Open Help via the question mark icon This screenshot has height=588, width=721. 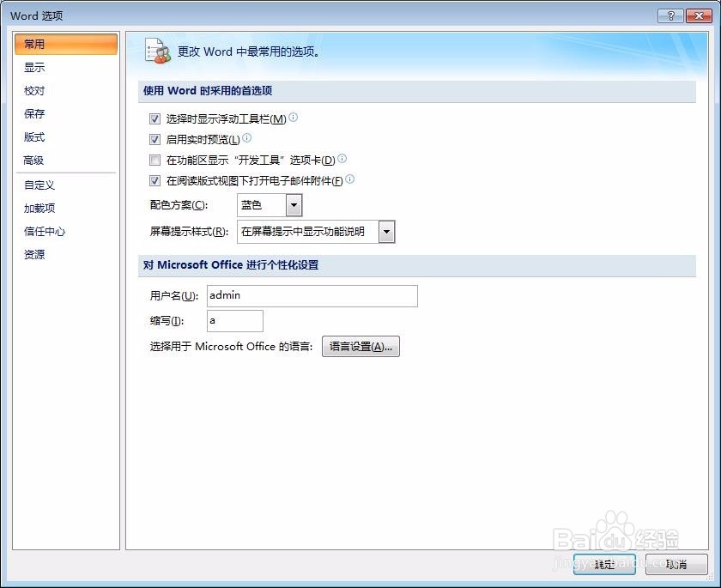click(670, 15)
